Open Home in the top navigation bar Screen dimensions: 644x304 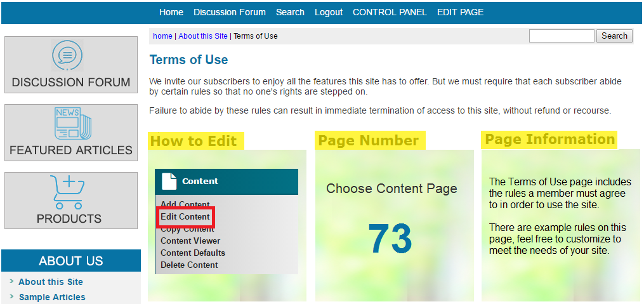171,12
